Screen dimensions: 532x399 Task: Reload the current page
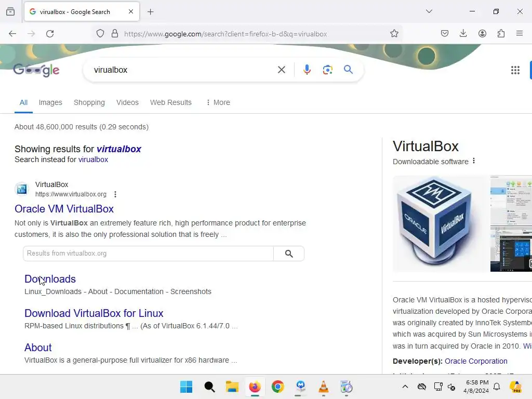click(50, 34)
